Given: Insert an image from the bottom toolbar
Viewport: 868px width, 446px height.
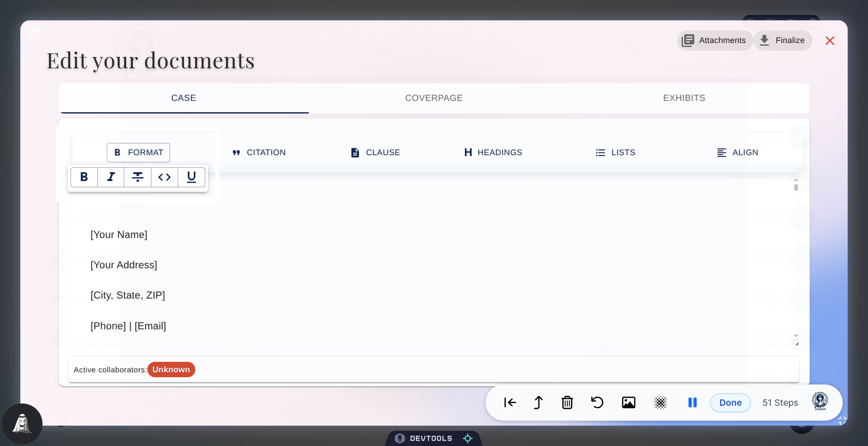Looking at the screenshot, I should pos(628,403).
